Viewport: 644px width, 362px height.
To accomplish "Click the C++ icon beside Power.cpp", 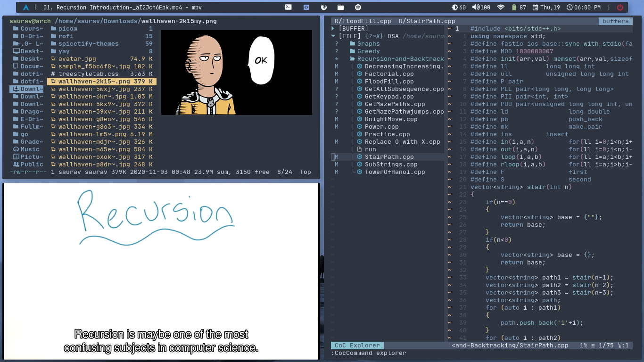I will pos(360,127).
